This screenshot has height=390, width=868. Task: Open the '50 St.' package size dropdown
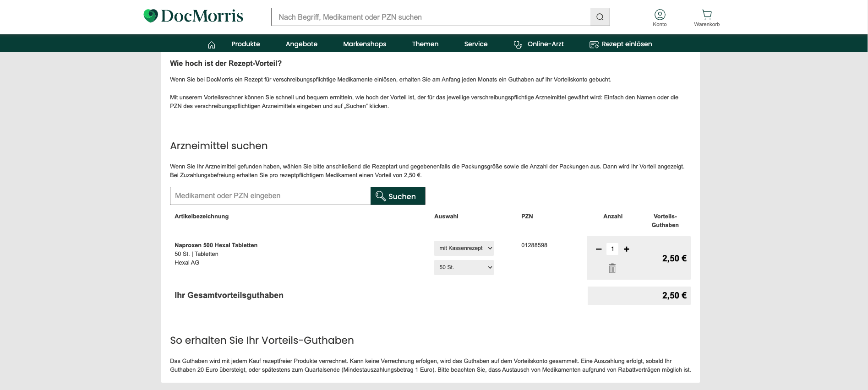(x=464, y=267)
